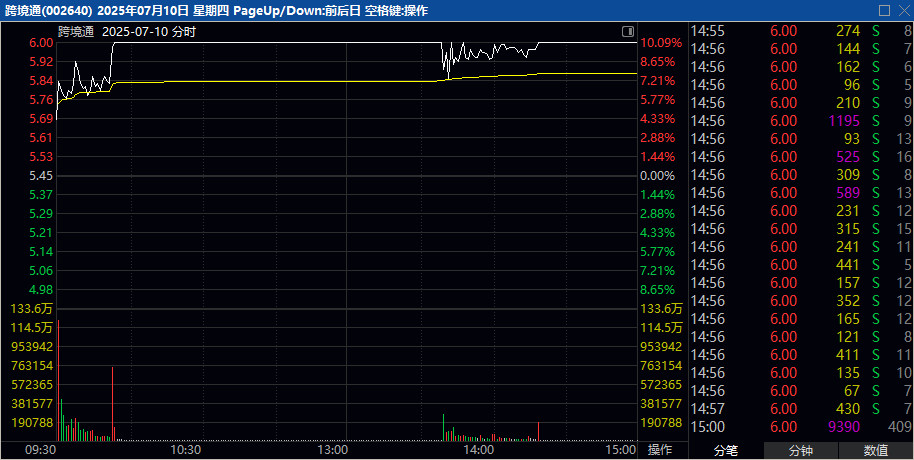Screen dimensions: 914x460
Task: Close the 跨境通 intraday chart window
Action: [x=902, y=10]
